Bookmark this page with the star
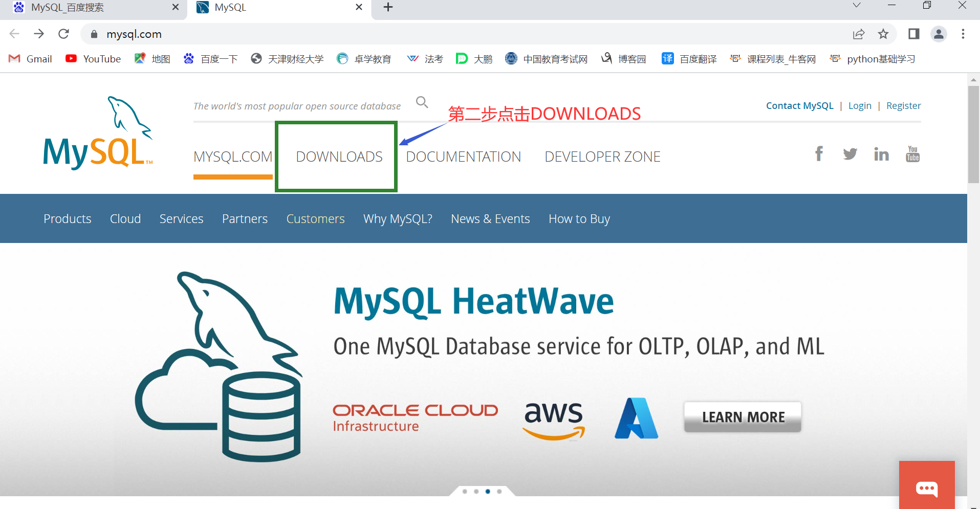 (883, 34)
